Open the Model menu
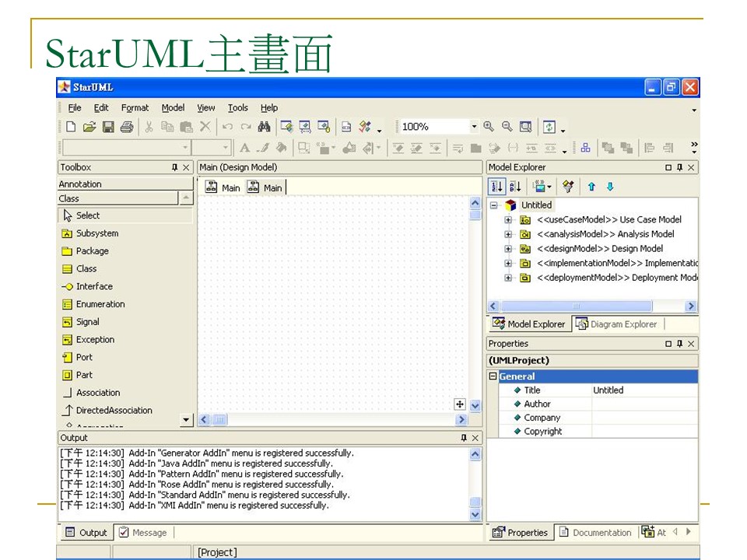Viewport: 747px width, 560px height. coord(173,108)
